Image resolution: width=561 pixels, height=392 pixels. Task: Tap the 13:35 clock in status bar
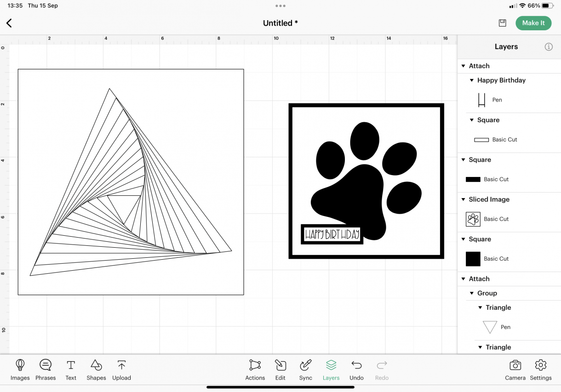coord(15,6)
